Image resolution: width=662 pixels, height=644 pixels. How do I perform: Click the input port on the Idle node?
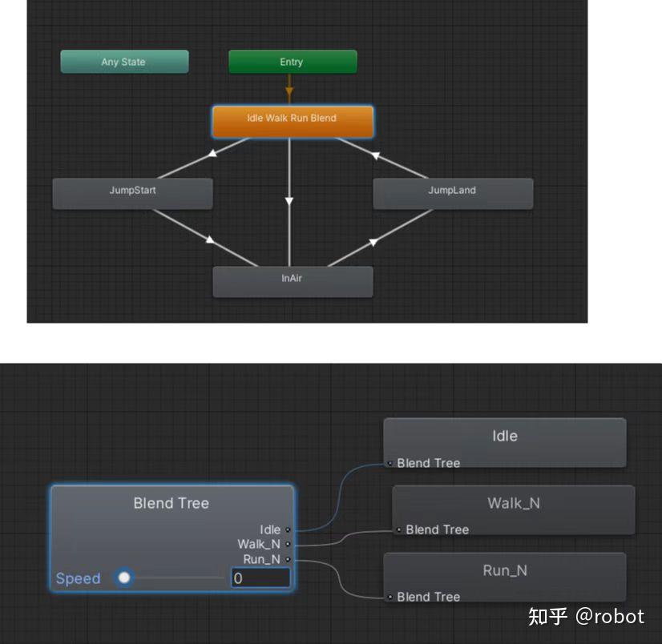[390, 464]
